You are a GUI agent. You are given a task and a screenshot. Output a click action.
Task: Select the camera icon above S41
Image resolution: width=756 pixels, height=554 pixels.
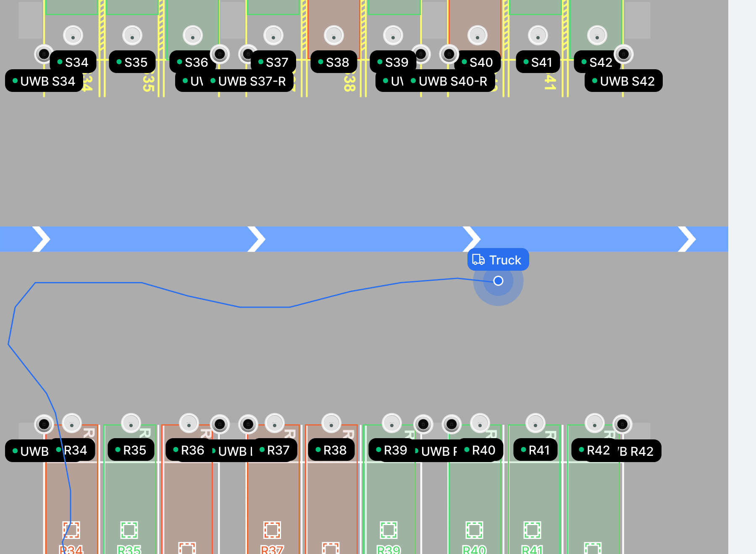click(538, 36)
